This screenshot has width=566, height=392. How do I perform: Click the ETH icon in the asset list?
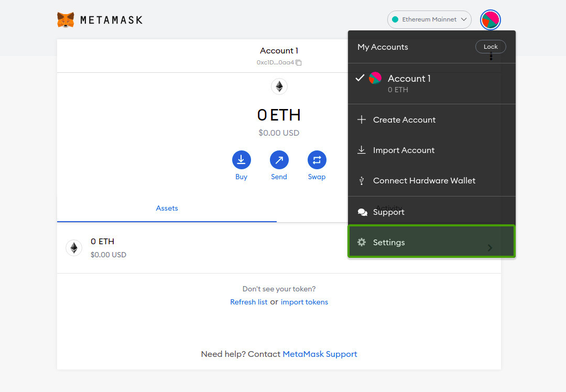pos(74,248)
